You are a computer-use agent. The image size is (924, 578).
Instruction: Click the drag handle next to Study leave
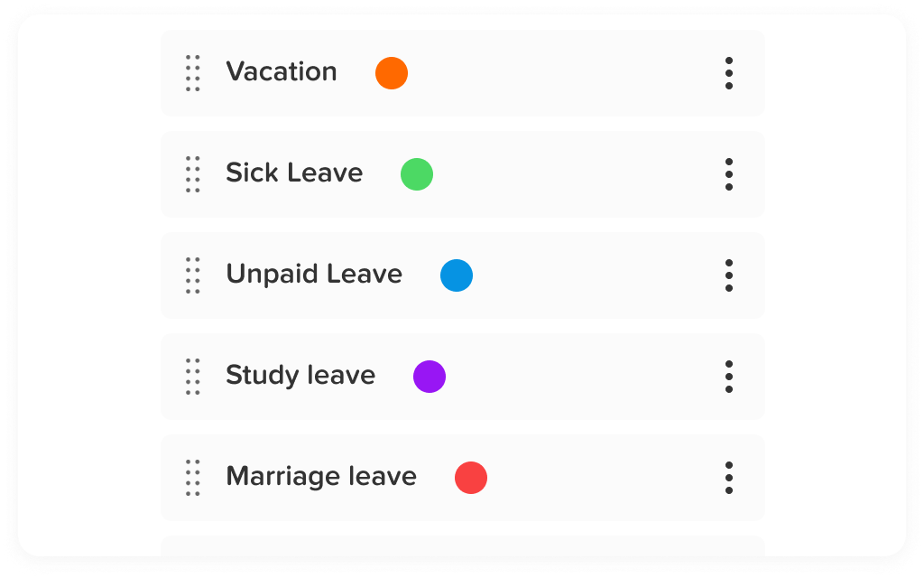192,377
